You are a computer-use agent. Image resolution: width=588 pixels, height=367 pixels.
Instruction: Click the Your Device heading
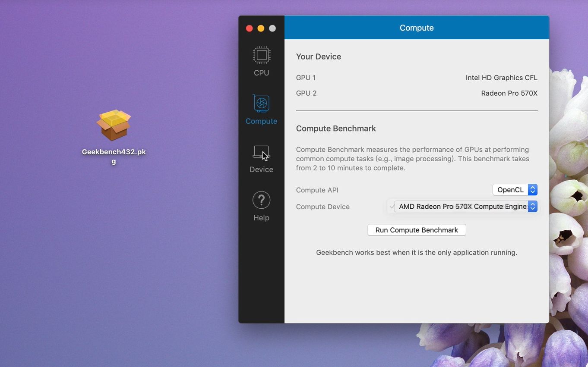click(319, 56)
